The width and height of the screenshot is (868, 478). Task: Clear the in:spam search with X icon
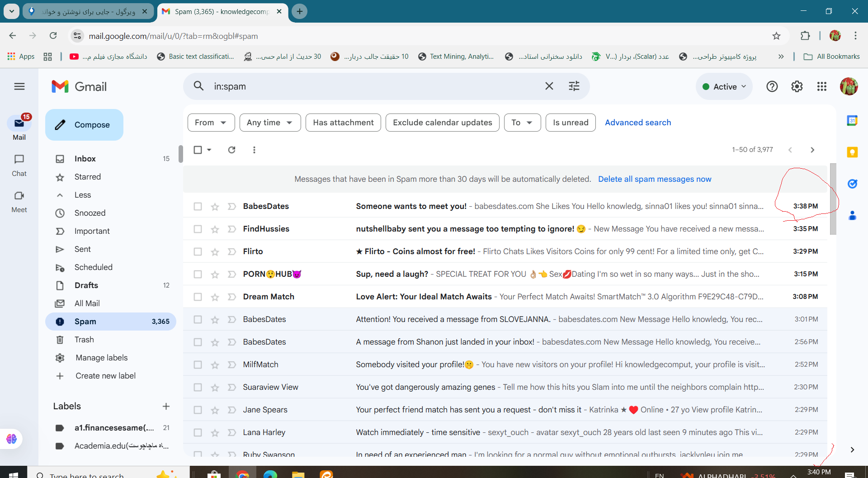pos(549,86)
